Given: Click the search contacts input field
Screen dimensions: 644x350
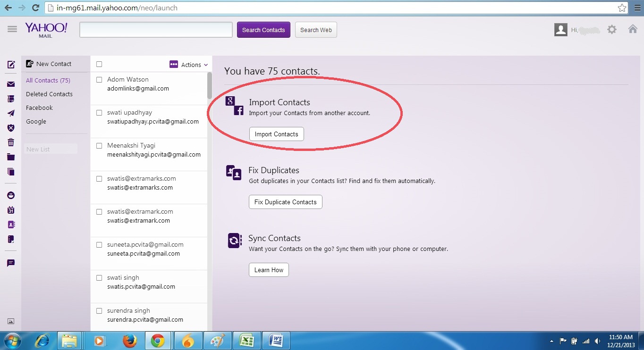Looking at the screenshot, I should tap(156, 29).
